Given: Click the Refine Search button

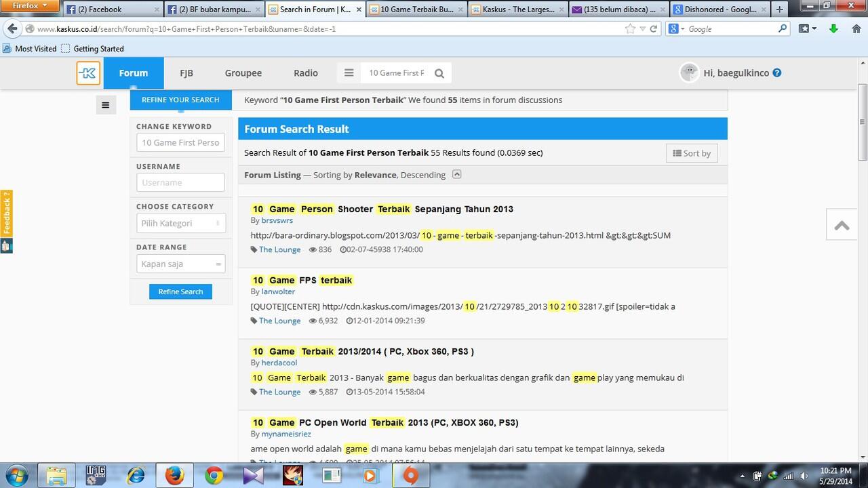Looking at the screenshot, I should (180, 291).
